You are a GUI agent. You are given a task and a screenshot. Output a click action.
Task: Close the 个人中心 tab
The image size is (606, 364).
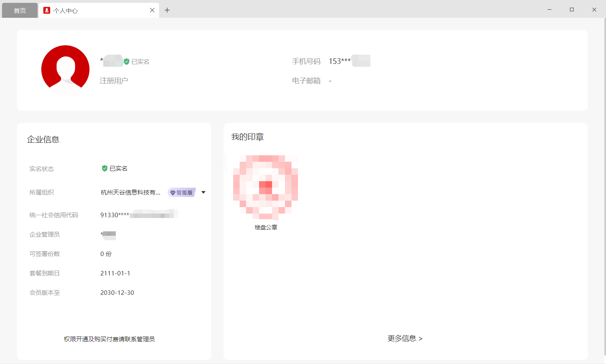[x=152, y=10]
